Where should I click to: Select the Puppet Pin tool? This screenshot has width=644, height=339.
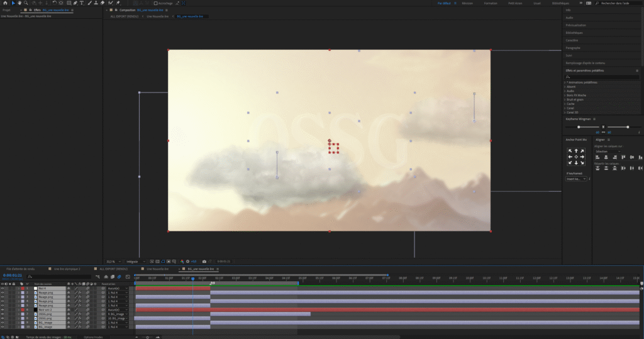coord(117,3)
